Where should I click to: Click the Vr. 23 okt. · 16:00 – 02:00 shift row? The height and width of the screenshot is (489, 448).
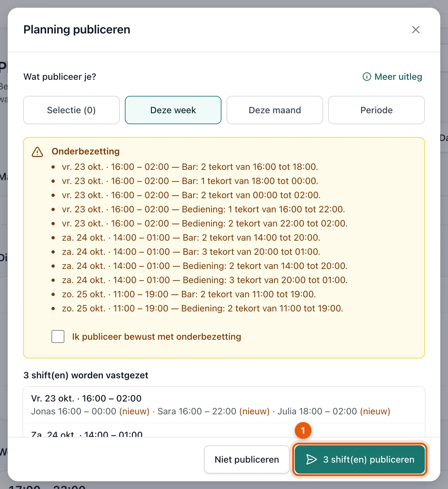224,405
